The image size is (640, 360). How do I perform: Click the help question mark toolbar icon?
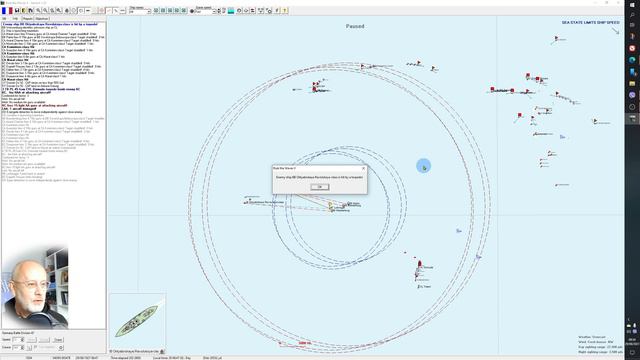coord(284,11)
